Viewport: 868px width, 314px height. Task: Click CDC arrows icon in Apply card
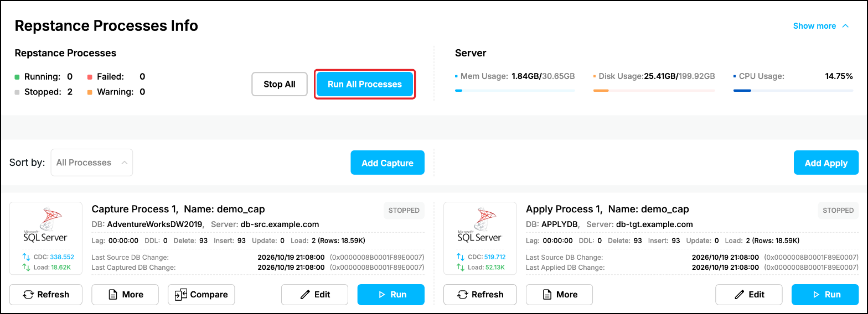[461, 257]
